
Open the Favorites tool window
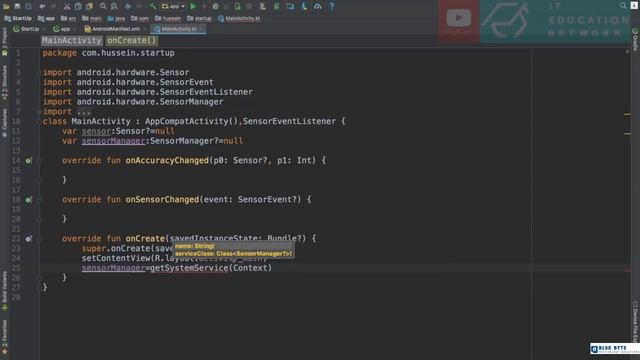tap(4, 337)
